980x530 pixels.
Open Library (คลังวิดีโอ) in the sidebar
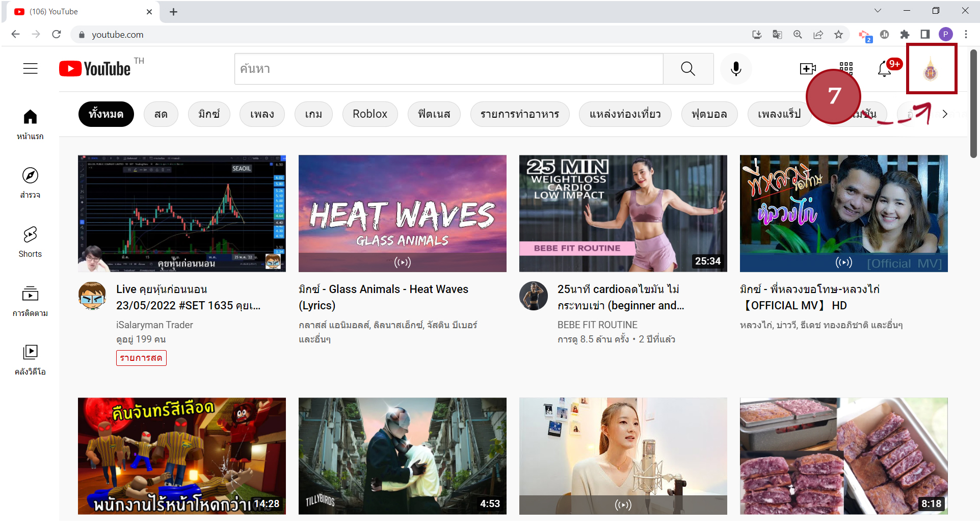30,360
